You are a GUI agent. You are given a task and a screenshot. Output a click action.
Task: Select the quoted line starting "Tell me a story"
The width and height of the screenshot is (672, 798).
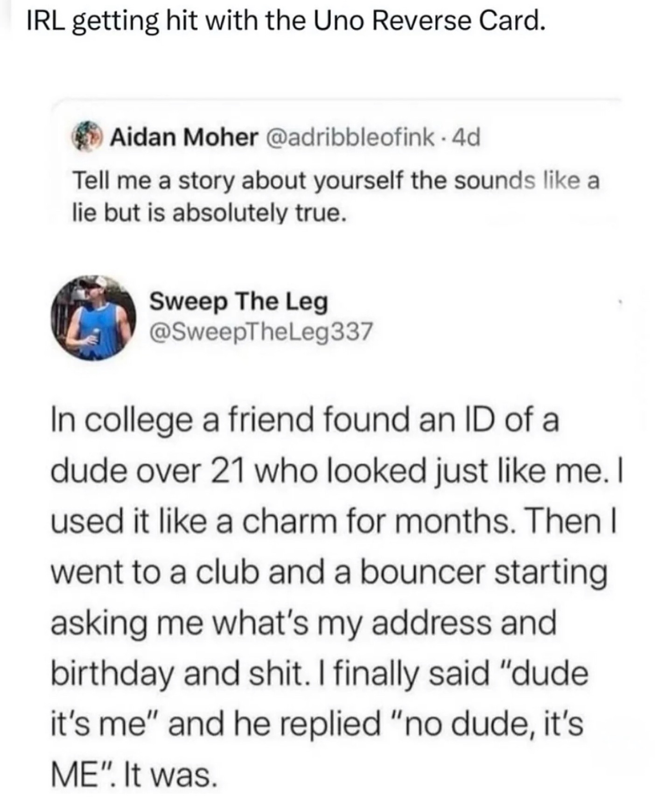coord(335,181)
